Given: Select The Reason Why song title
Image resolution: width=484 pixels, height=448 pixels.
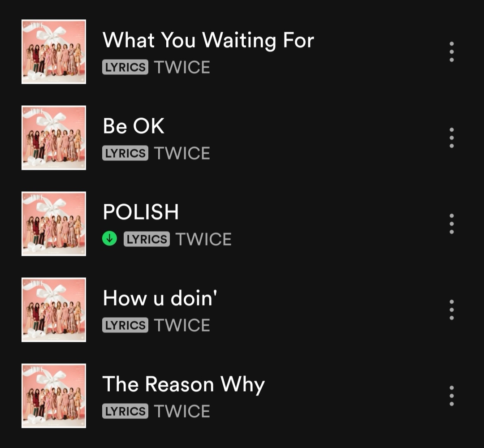Looking at the screenshot, I should (184, 384).
